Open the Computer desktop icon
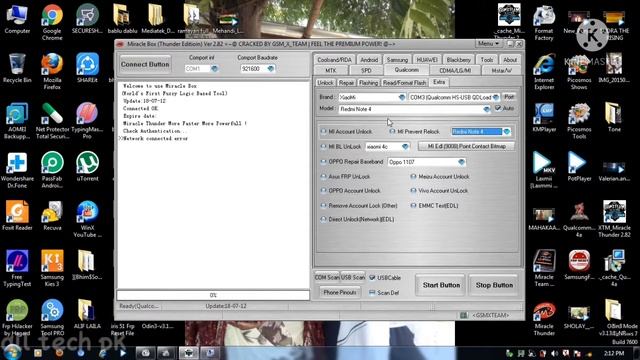Screen dimensions: 640x360 pyautogui.click(x=17, y=18)
